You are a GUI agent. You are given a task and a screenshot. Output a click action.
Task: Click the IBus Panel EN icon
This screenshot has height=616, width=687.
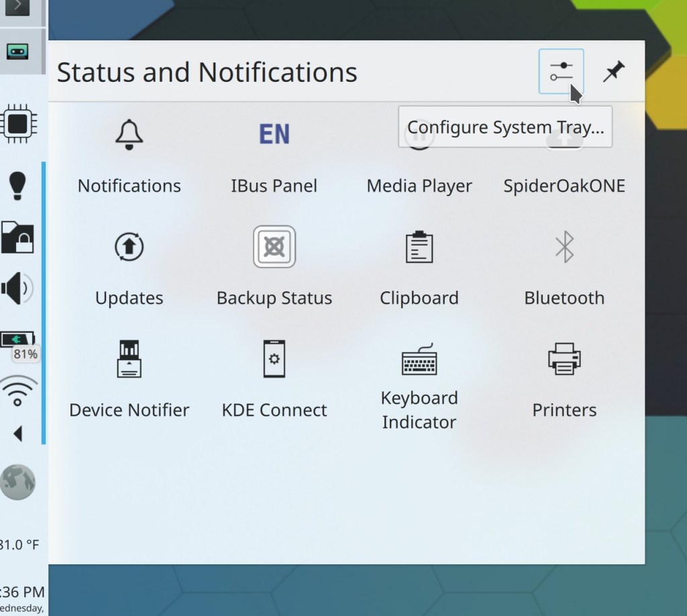tap(274, 135)
